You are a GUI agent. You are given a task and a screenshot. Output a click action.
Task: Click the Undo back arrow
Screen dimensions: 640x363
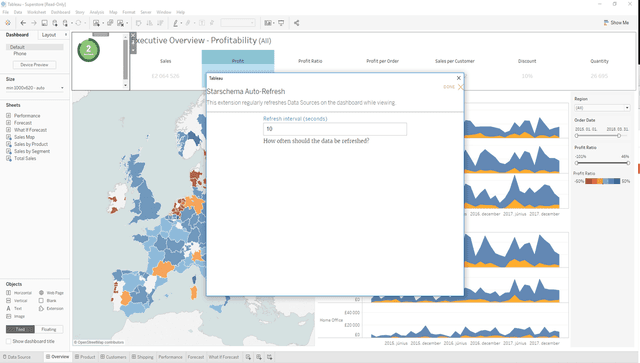click(x=23, y=23)
